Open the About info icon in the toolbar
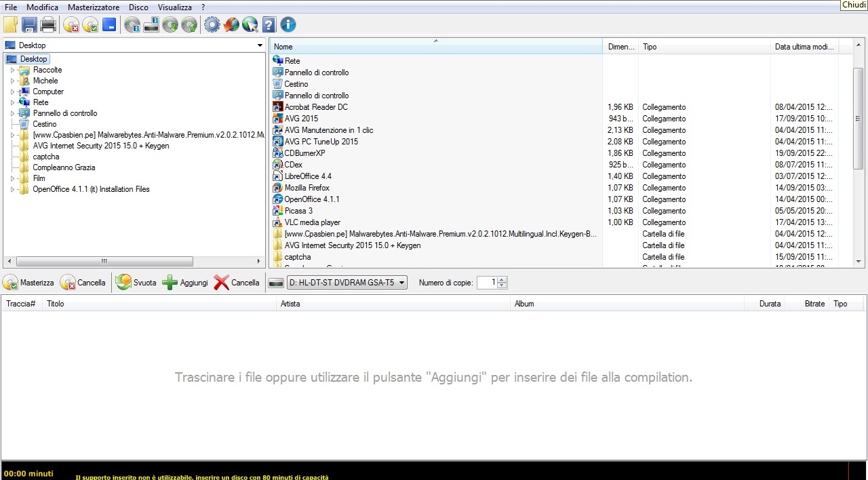 (x=288, y=25)
